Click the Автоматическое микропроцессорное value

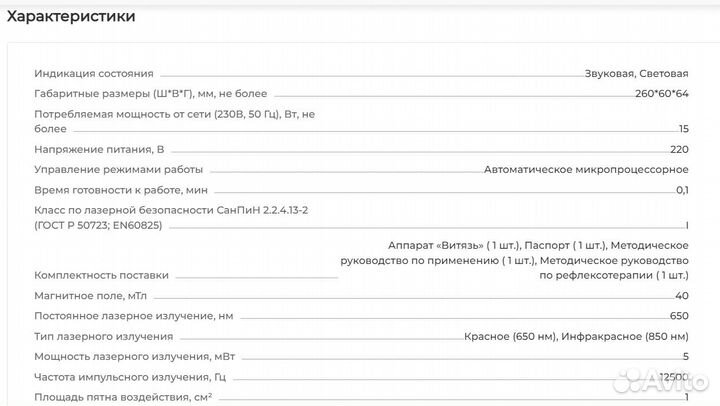pyautogui.click(x=587, y=168)
